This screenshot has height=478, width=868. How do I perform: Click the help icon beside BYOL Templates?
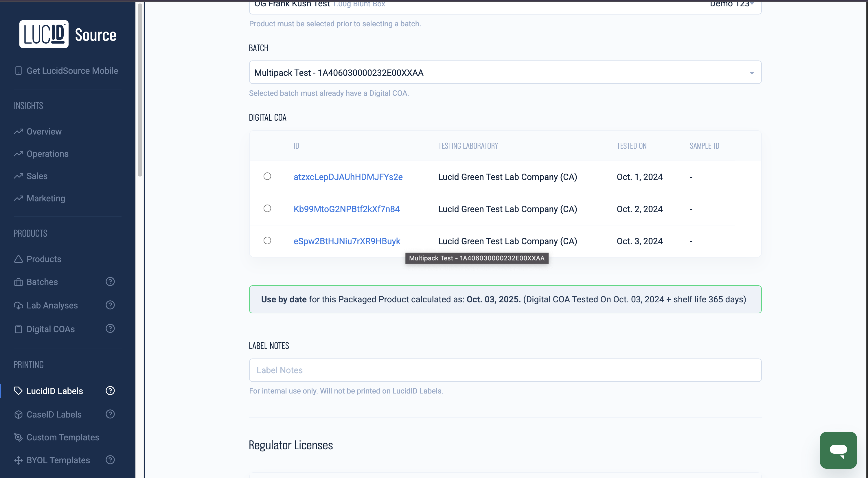110,460
